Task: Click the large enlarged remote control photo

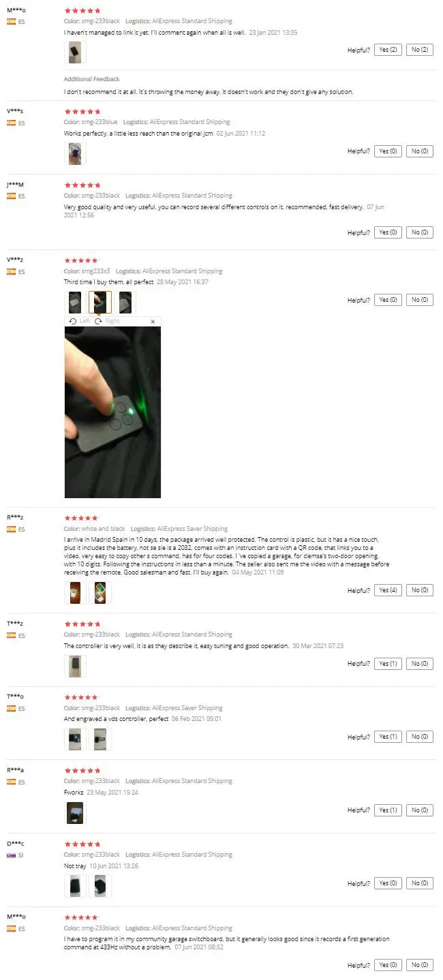Action: (x=112, y=412)
